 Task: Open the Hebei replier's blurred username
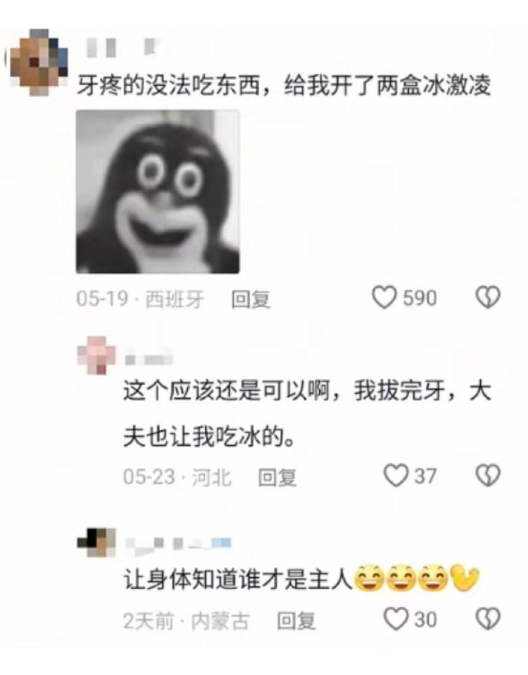pyautogui.click(x=149, y=359)
